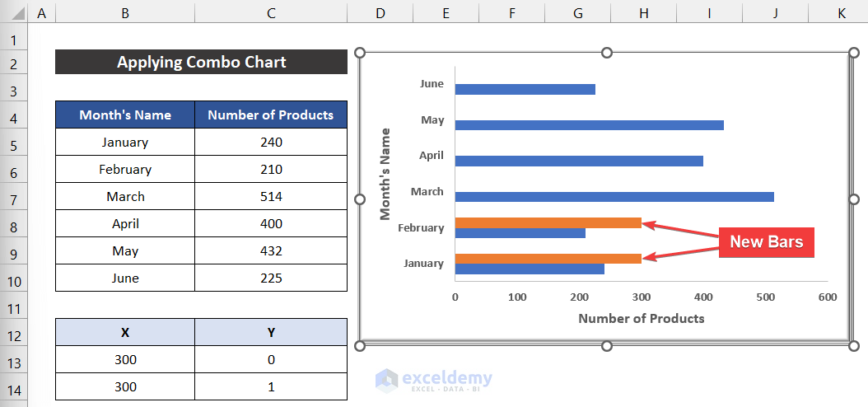868x407 pixels.
Task: Click the chart's bottom-left corner handle
Action: coord(359,346)
